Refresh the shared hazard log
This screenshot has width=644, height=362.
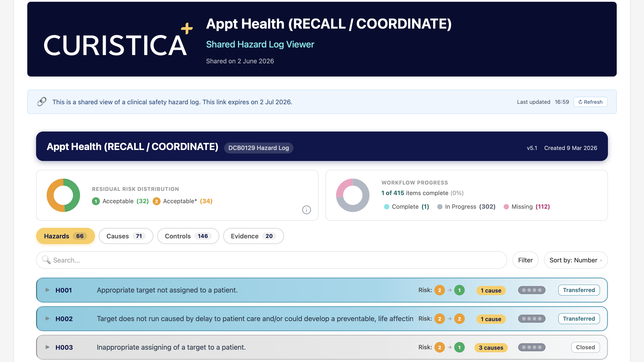pos(590,102)
